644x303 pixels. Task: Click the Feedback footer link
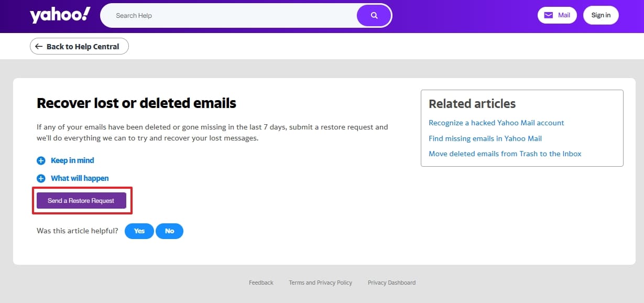pyautogui.click(x=261, y=283)
